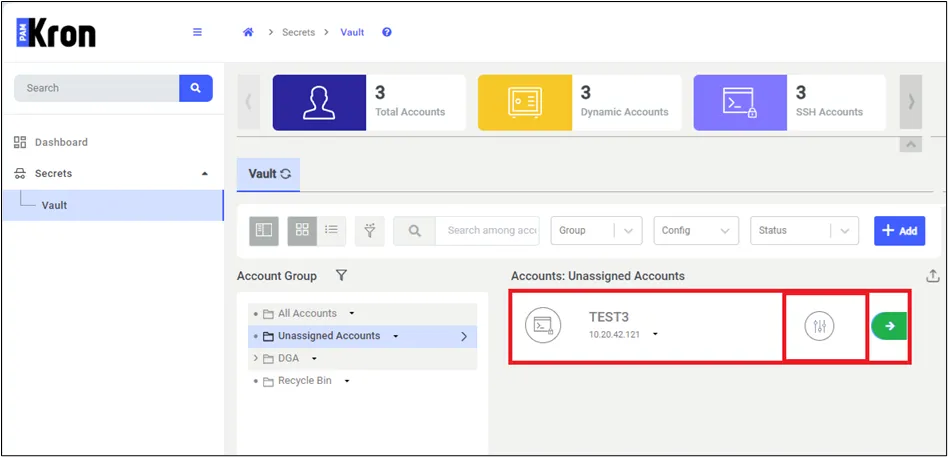
Task: Go to next stats cards
Action: 911,102
